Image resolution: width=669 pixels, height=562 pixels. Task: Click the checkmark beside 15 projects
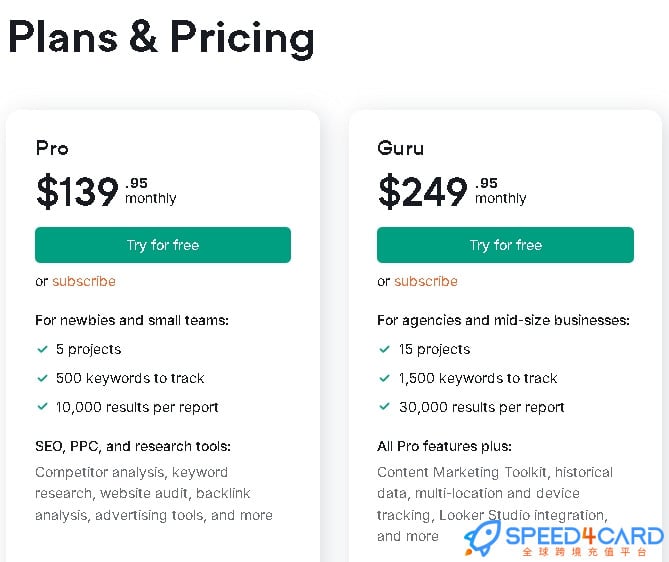[x=384, y=349]
